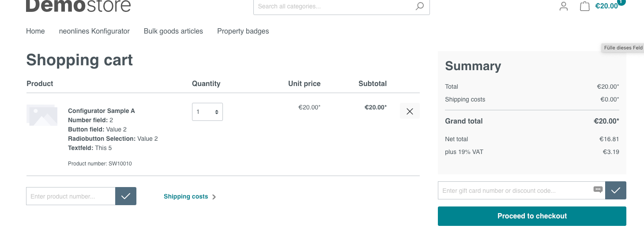
Task: Click the speech bubble icon in discount field
Action: pos(598,190)
